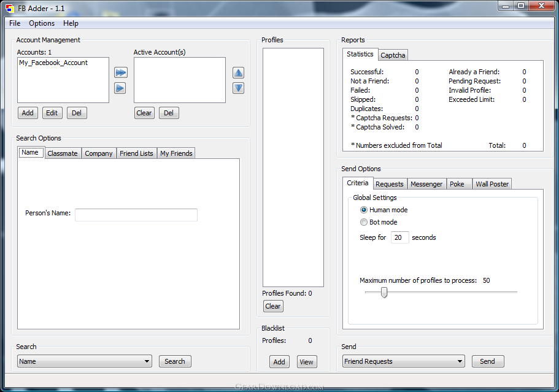Click the blacklist View button
Screen dimensions: 559x392
point(306,362)
